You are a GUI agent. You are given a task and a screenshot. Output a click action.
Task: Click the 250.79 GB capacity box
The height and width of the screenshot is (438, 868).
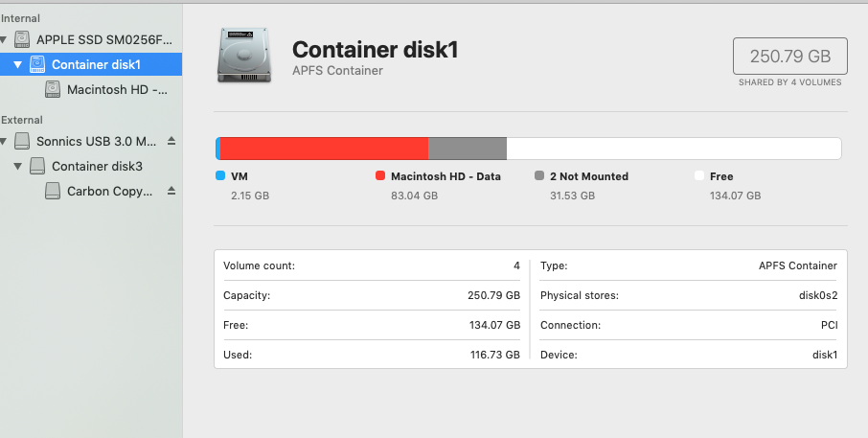[789, 57]
